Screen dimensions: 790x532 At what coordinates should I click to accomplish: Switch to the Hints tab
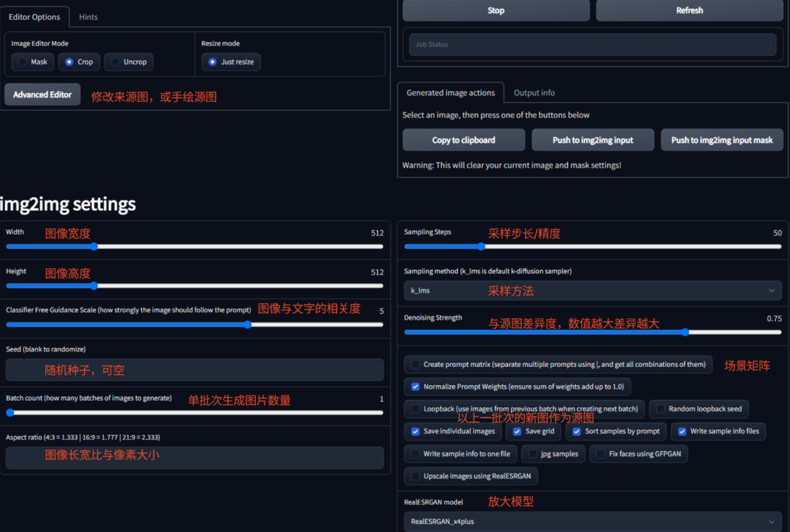[88, 17]
